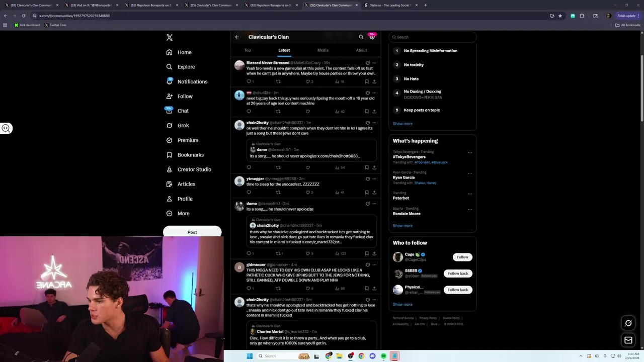Bookmark the Blessed Never Stressed post

point(367,81)
